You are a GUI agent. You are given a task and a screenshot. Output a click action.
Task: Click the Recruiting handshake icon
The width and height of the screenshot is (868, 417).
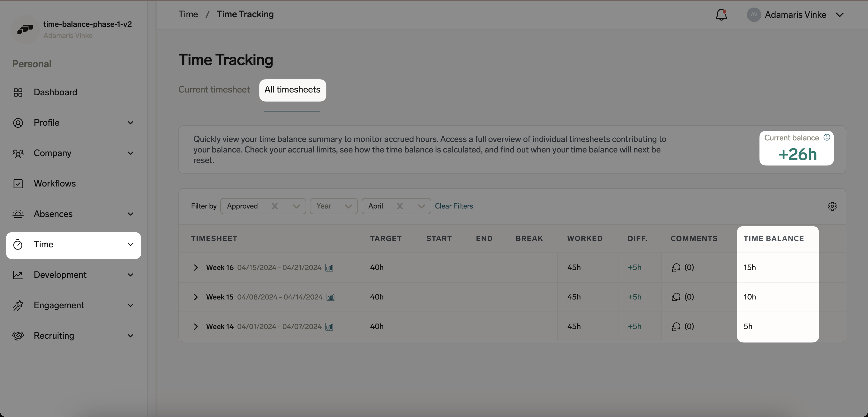click(x=18, y=335)
